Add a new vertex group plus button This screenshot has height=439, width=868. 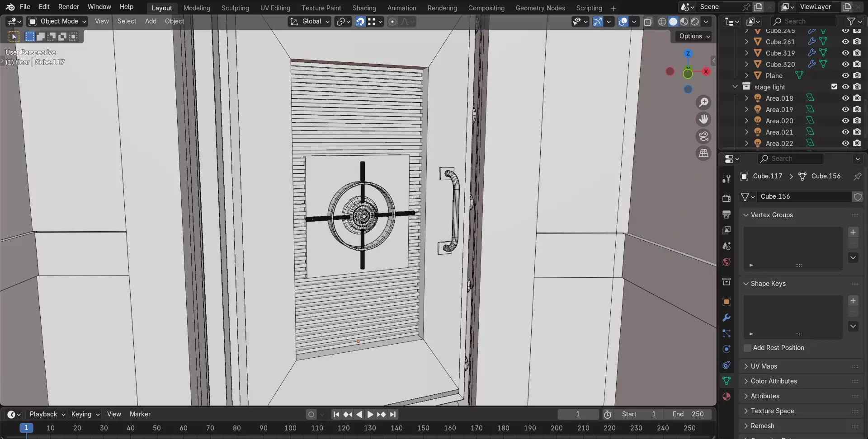click(x=853, y=232)
